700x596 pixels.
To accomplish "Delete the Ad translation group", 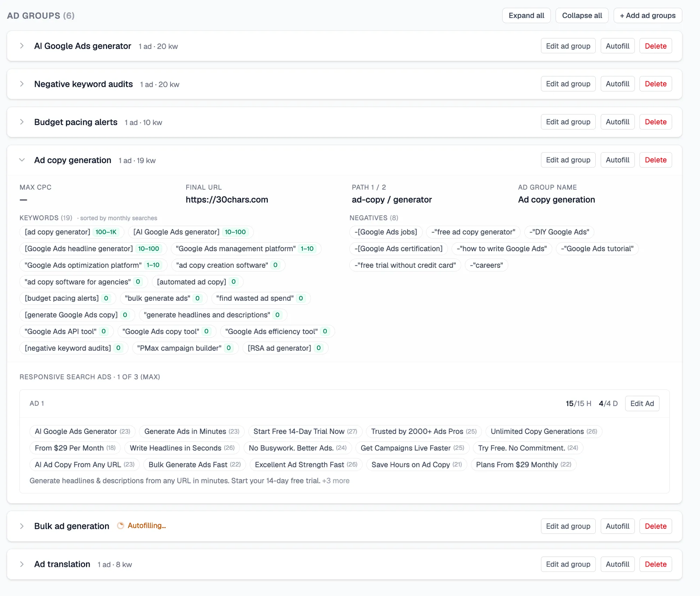I will click(x=656, y=564).
